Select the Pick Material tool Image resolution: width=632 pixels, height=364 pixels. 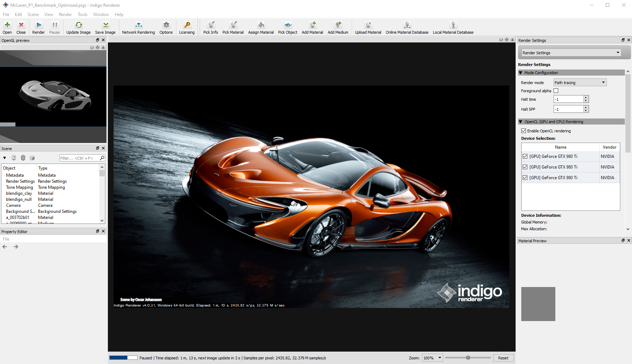pos(233,28)
